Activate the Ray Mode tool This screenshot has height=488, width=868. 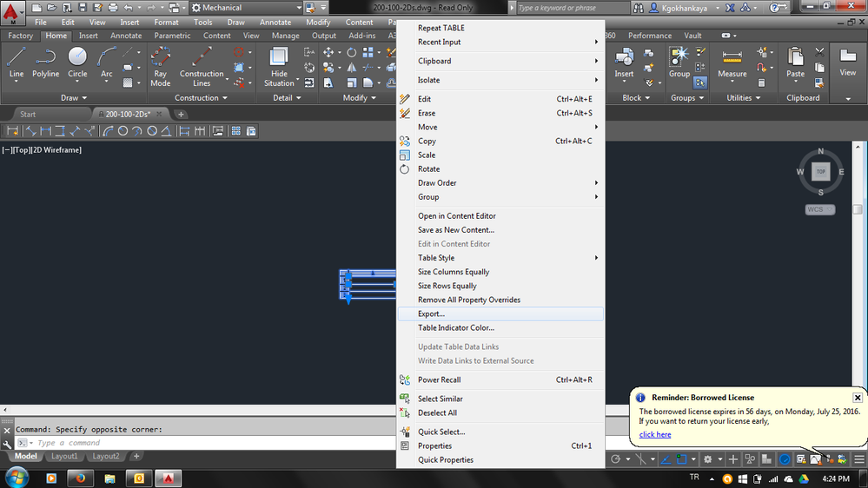pos(160,66)
